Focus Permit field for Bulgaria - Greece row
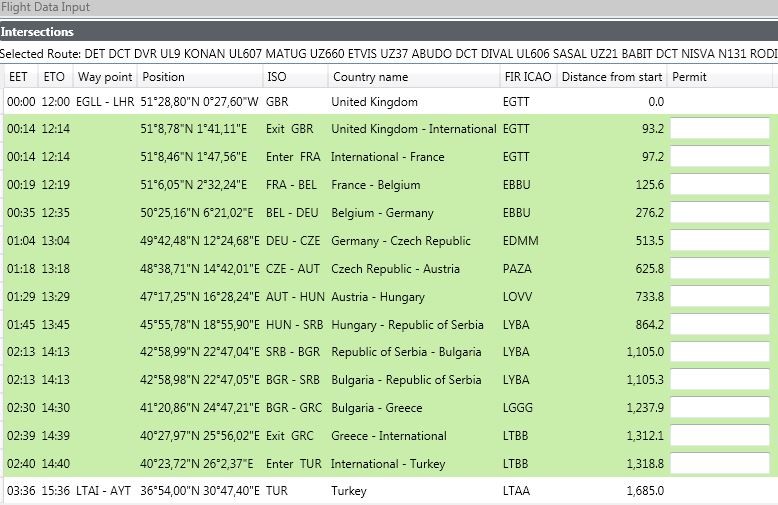Viewport: 778px width, 505px height. coord(719,408)
